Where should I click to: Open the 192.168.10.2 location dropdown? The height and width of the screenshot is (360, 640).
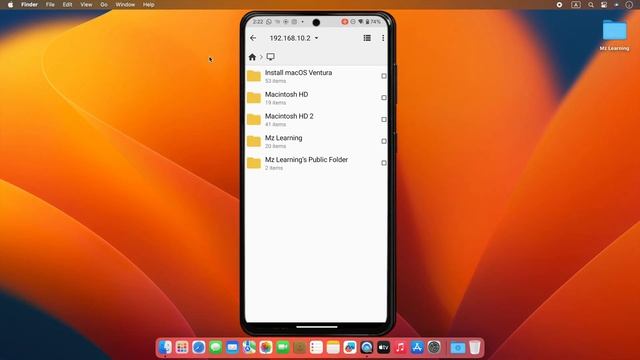(x=294, y=38)
